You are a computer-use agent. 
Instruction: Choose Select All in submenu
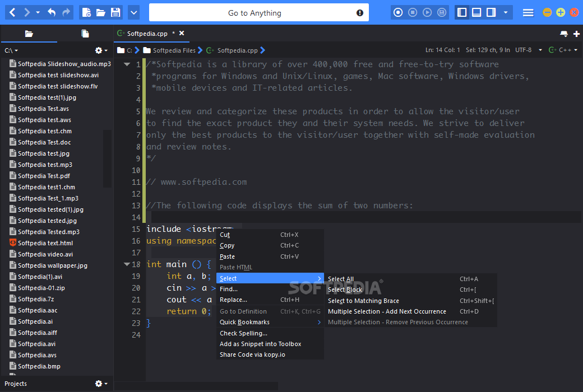[x=411, y=279]
